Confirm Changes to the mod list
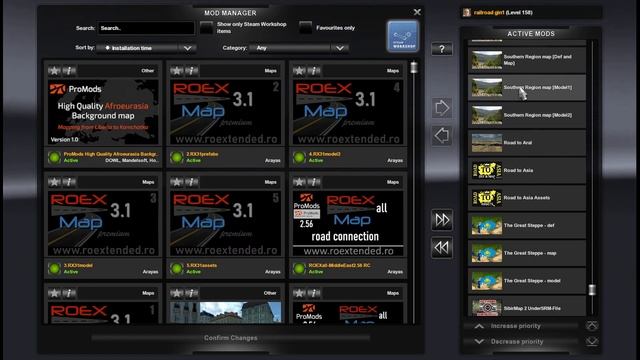This screenshot has height=360, width=640. [x=231, y=338]
